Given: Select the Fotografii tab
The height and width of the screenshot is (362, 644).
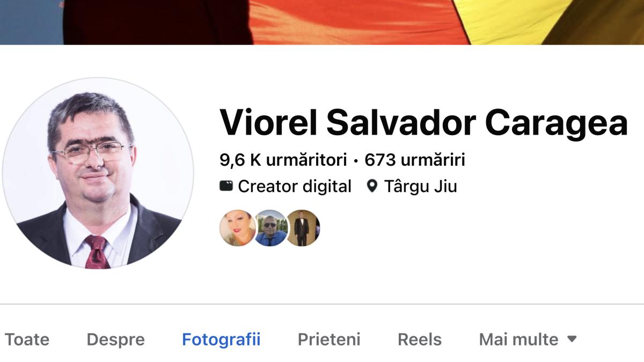Looking at the screenshot, I should (x=221, y=339).
